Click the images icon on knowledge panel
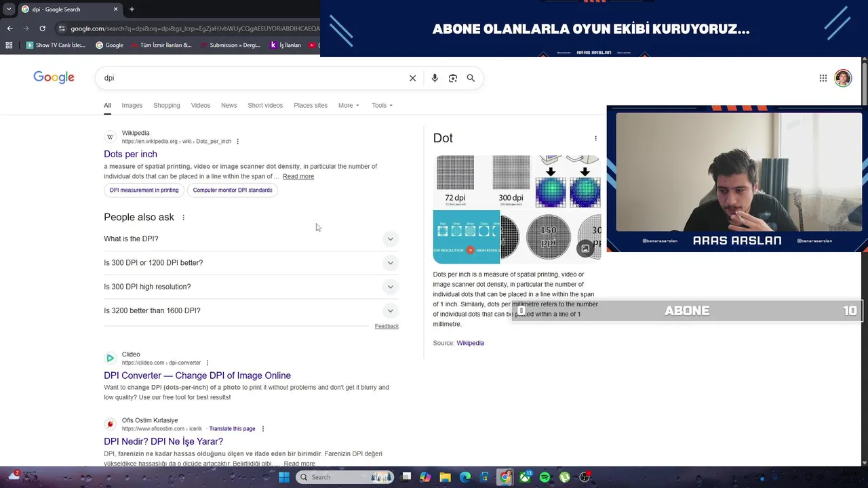This screenshot has width=868, height=488. 585,249
